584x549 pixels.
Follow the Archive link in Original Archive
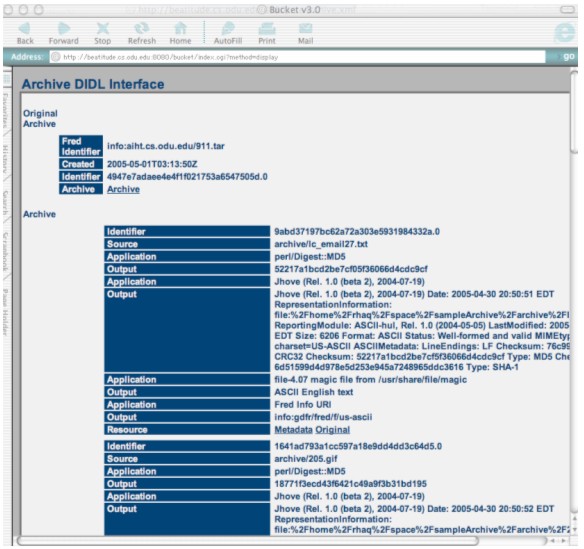[x=123, y=189]
